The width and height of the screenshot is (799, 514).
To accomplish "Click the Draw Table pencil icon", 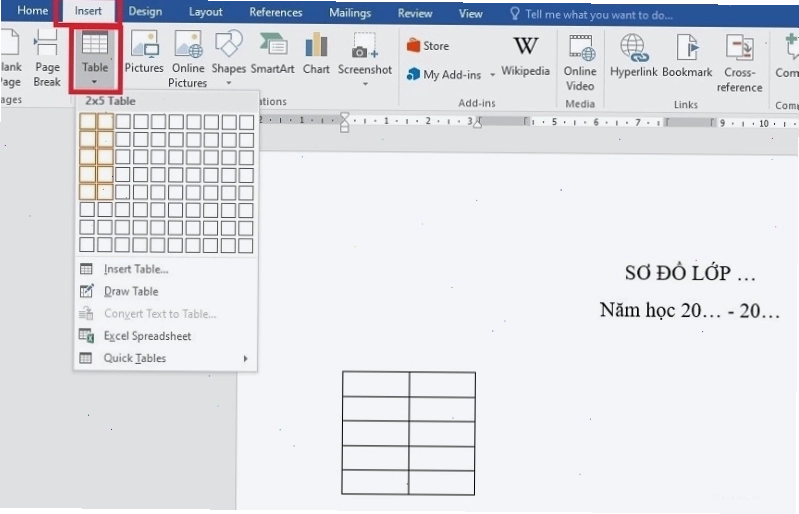I will [x=86, y=291].
